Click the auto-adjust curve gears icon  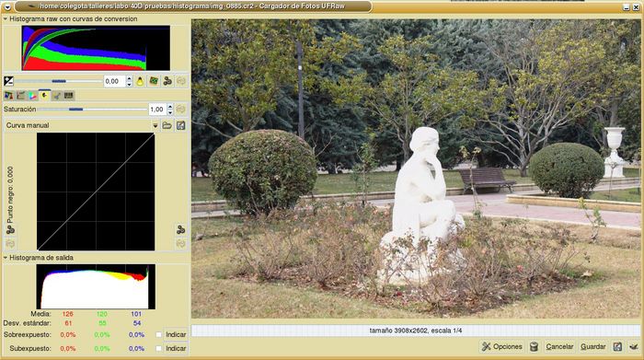pyautogui.click(x=180, y=229)
